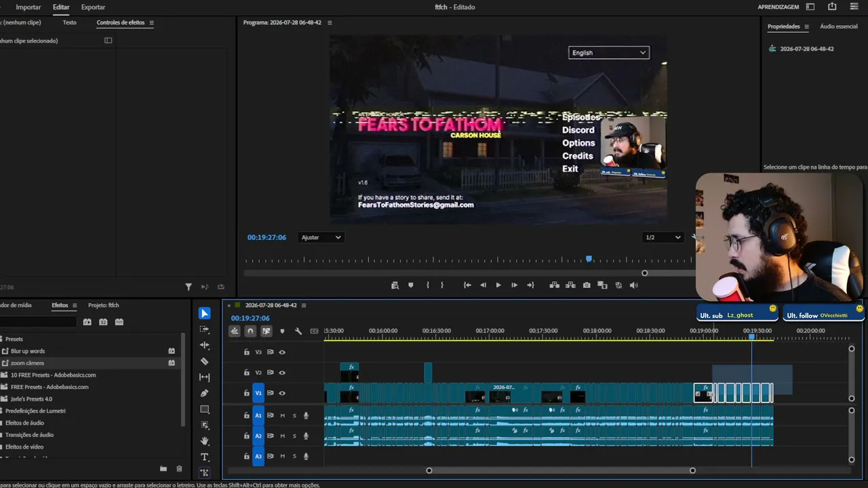This screenshot has height=488, width=868.
Task: Filter effects by YUV icon
Action: (x=119, y=322)
